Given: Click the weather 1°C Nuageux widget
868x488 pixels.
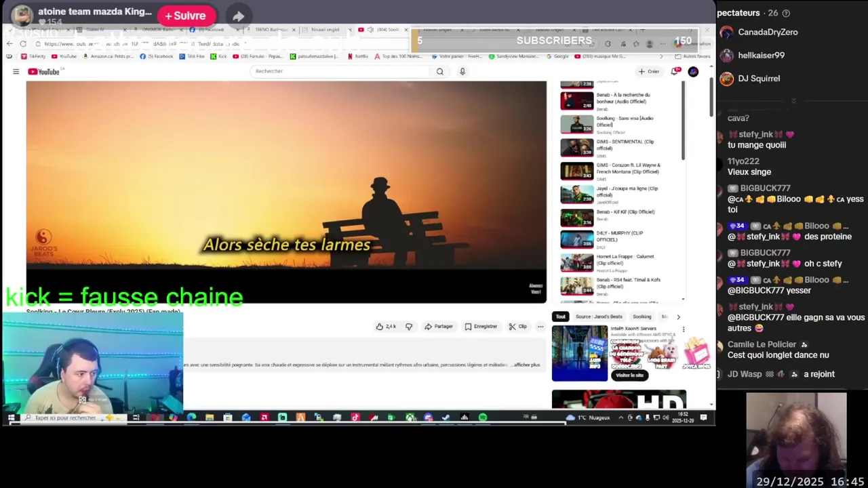Looking at the screenshot, I should pos(587,418).
